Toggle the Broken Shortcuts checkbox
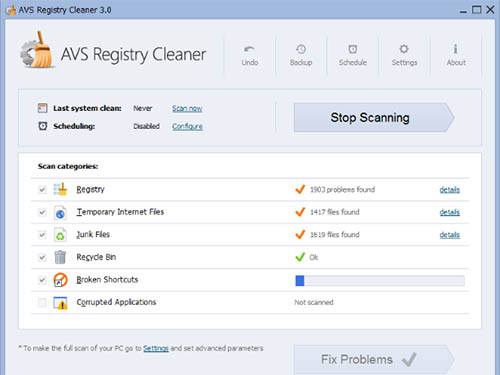 coord(42,280)
